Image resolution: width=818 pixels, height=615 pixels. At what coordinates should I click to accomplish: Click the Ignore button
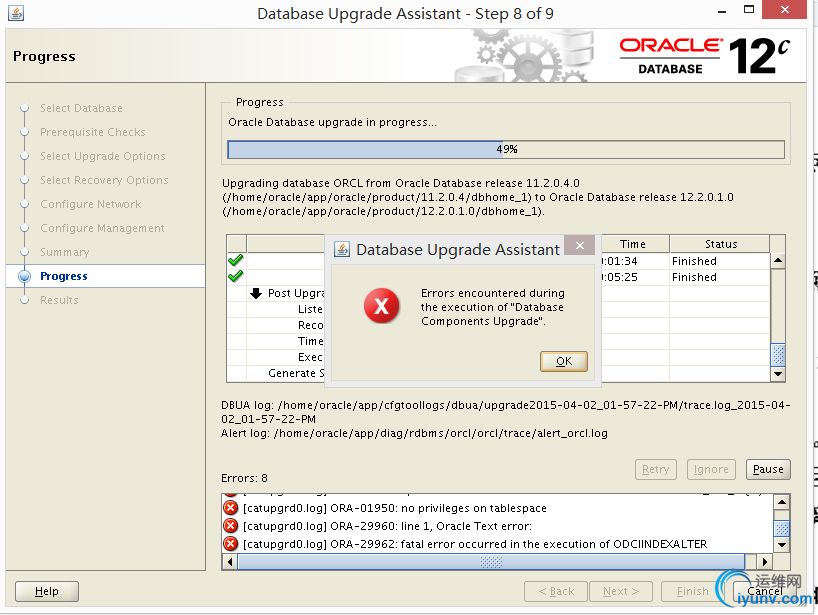tap(711, 469)
